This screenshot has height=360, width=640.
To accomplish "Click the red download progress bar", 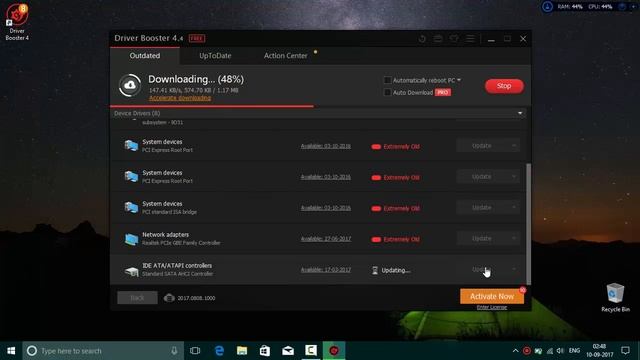I will click(x=212, y=106).
